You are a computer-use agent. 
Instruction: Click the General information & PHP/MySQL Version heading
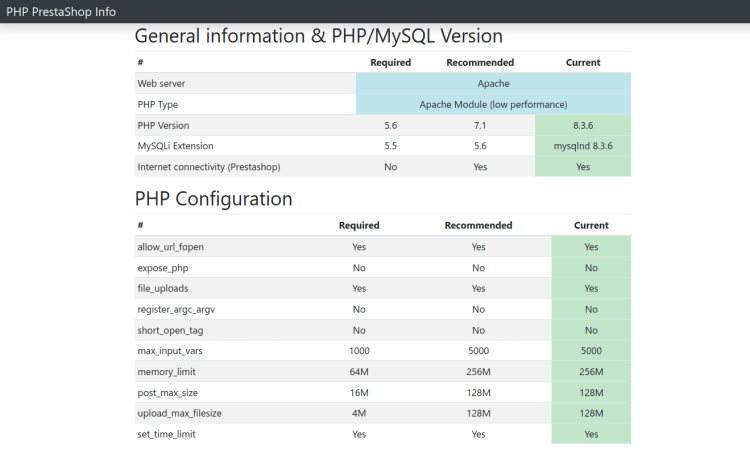318,36
